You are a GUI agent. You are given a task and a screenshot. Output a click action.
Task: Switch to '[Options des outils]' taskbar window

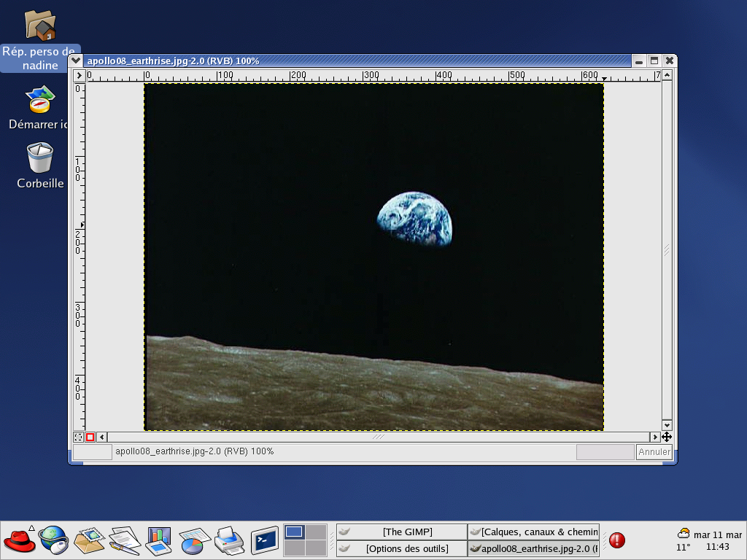(402, 548)
